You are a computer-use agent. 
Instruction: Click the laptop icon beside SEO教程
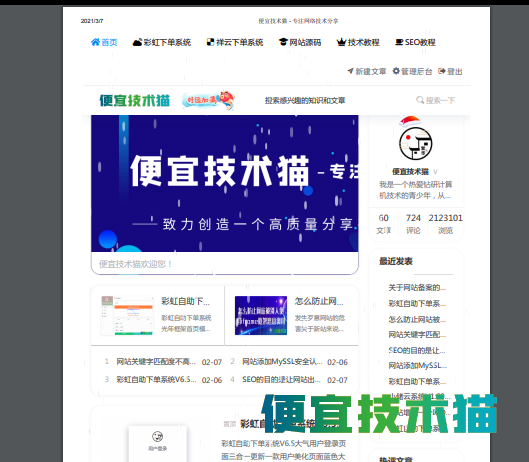pos(399,42)
